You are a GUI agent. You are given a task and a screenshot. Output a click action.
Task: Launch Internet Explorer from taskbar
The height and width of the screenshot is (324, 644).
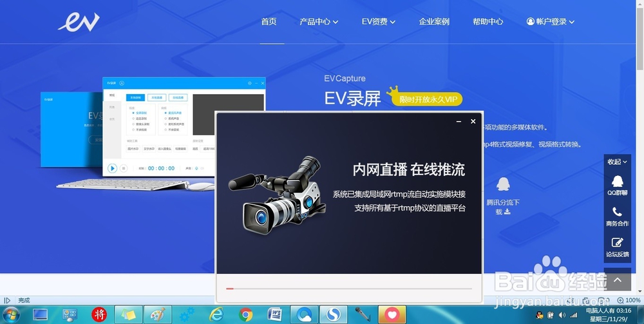[x=216, y=315]
